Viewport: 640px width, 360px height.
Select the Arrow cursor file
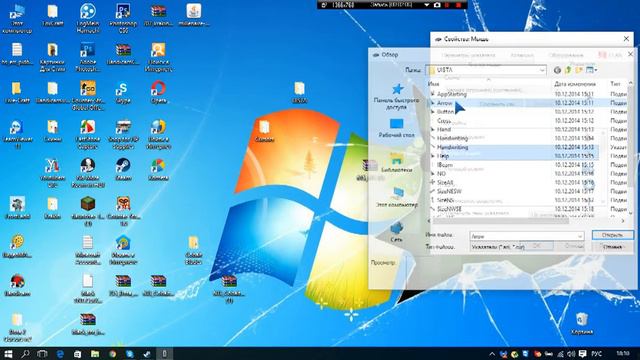(x=444, y=103)
